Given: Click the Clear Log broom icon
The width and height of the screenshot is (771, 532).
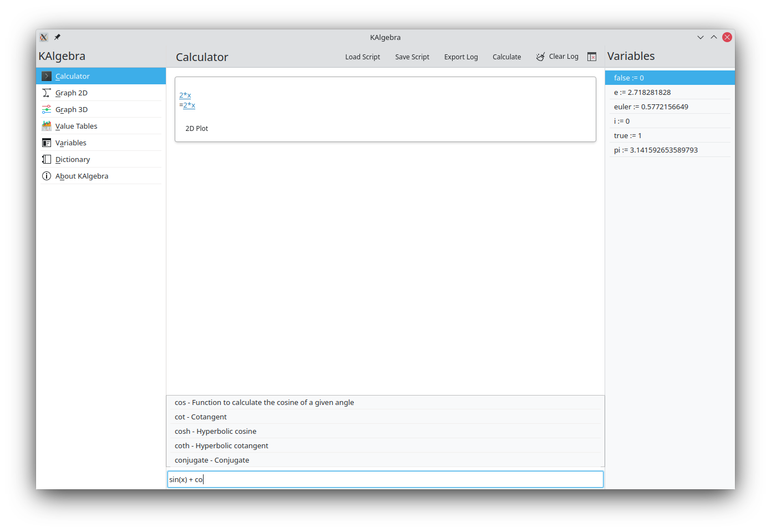Looking at the screenshot, I should pyautogui.click(x=540, y=57).
